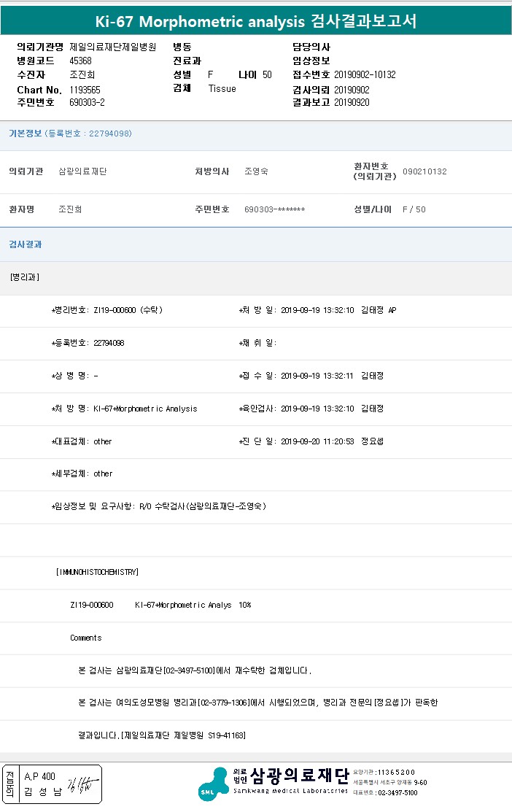The height and width of the screenshot is (812, 512).
Task: Click the 병원코드 value 45368
Action: tap(80, 61)
